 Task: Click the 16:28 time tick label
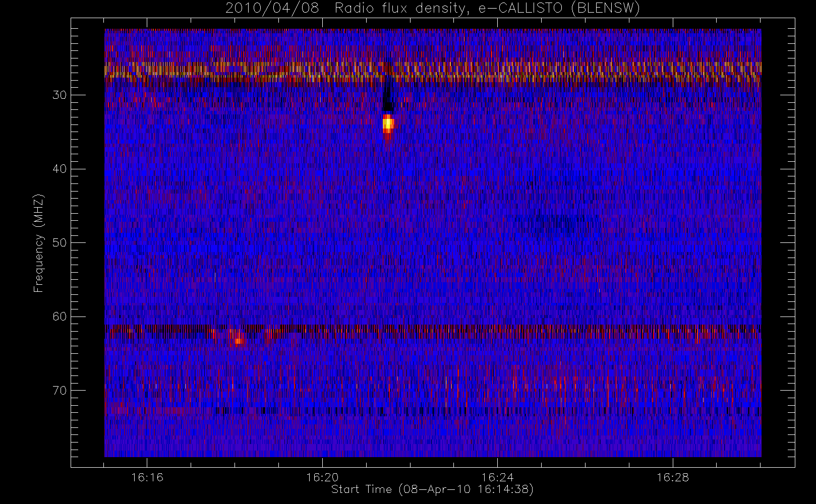pyautogui.click(x=672, y=477)
